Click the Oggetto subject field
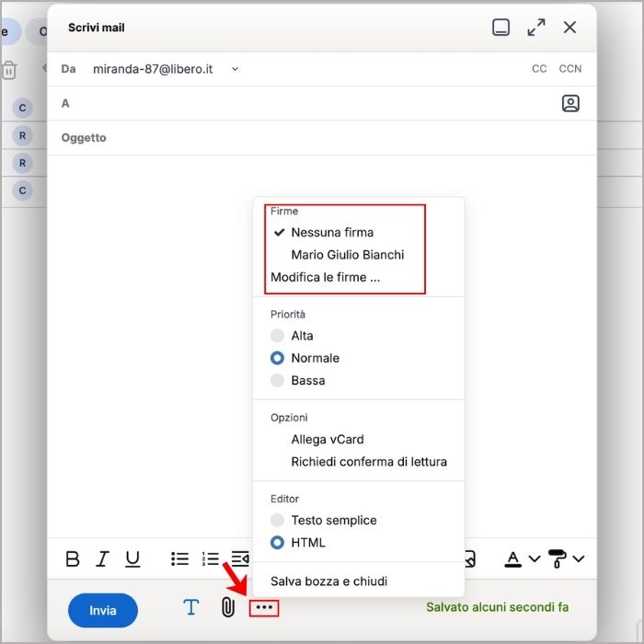This screenshot has width=644, height=644. 322,138
